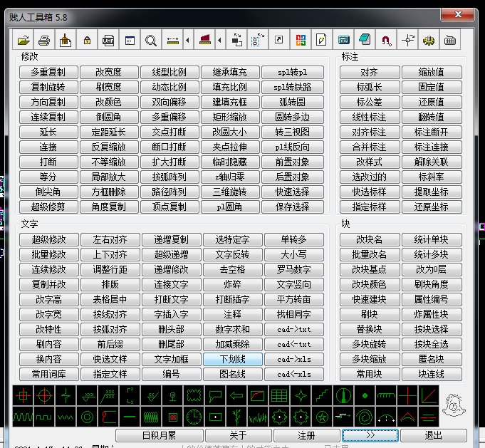Click the 多重复制 button
The height and width of the screenshot is (448, 485).
pyautogui.click(x=48, y=72)
